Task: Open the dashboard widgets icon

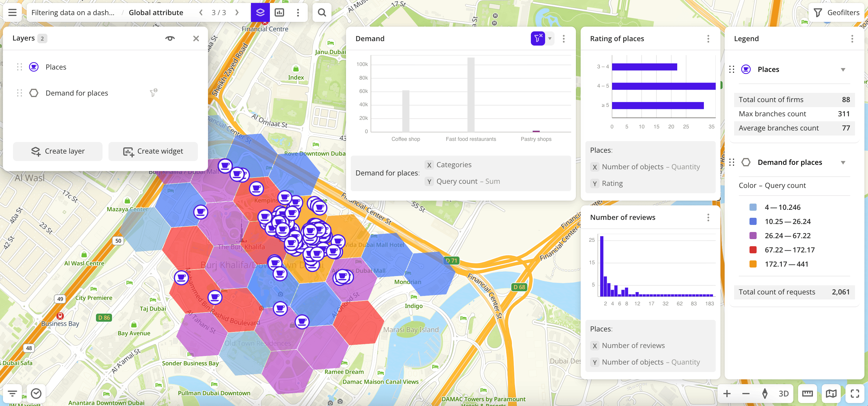Action: [279, 12]
